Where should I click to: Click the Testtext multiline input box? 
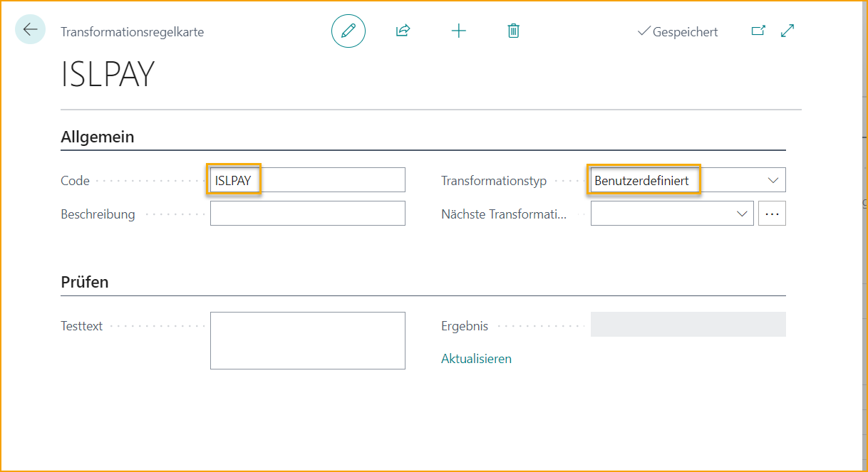click(307, 340)
